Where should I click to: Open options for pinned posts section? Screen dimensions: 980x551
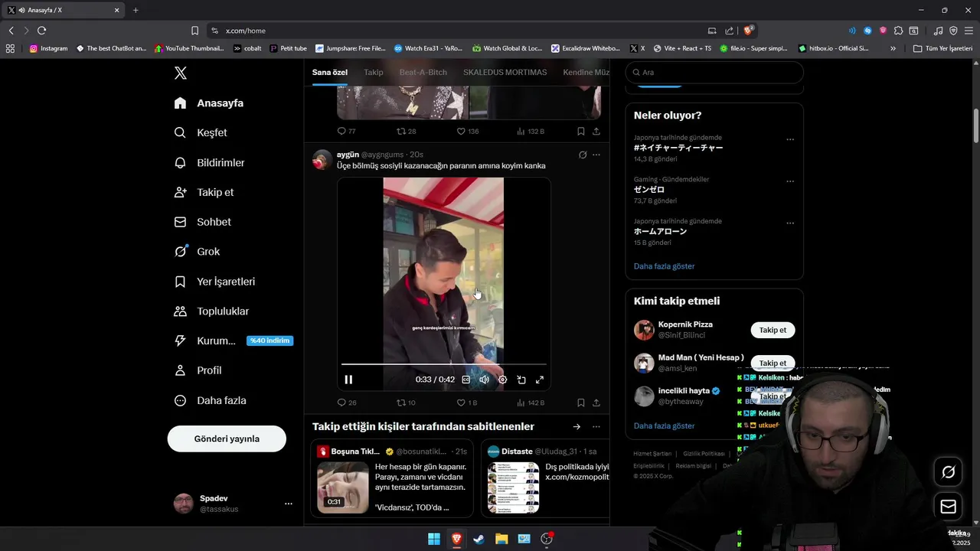pyautogui.click(x=596, y=427)
